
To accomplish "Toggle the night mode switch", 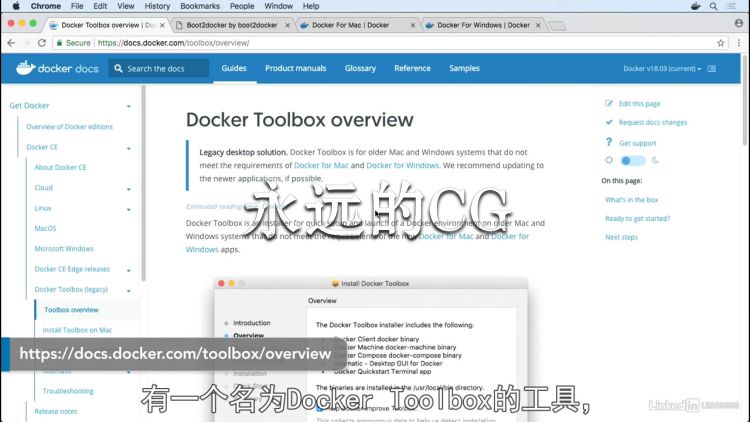I will (x=632, y=161).
